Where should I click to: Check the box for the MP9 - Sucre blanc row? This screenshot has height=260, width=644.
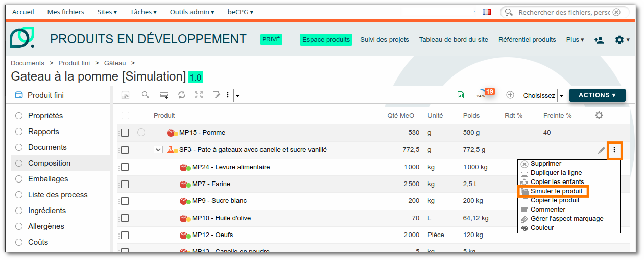pos(125,201)
